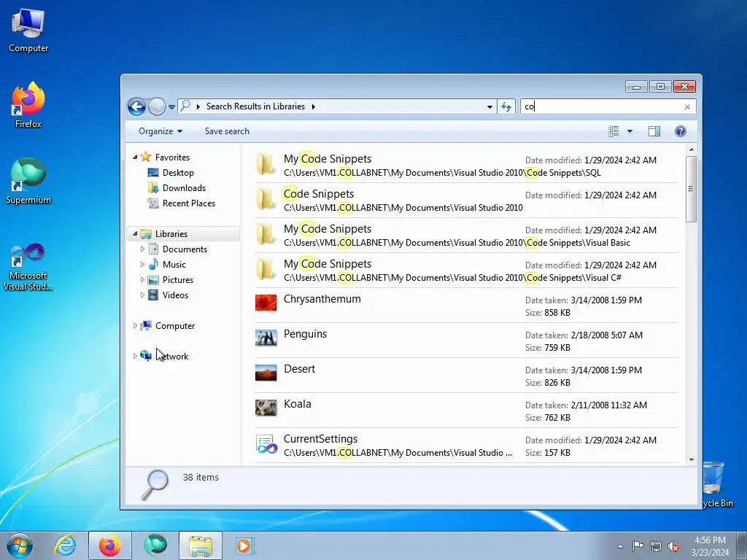Screen dimensions: 747x560
Task: Change your view icon in toolbar
Action: (x=614, y=131)
